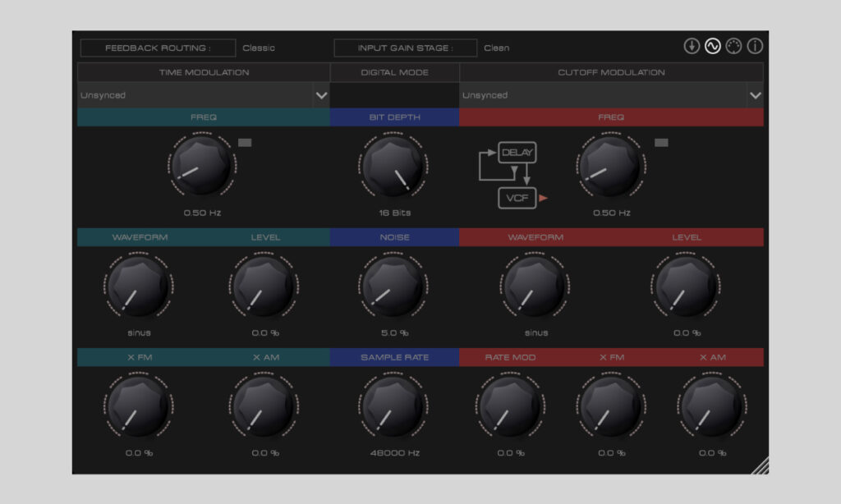
Task: Click the 5.0 % noise value
Action: pyautogui.click(x=395, y=333)
